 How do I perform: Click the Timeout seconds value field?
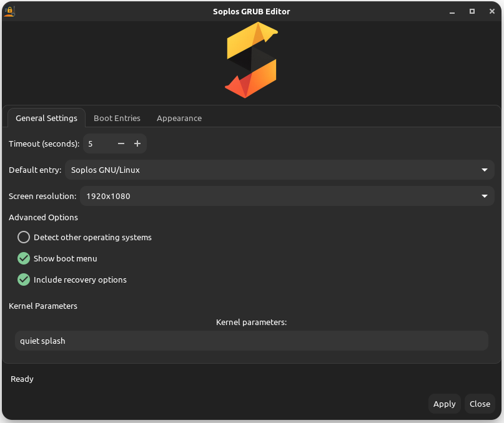point(98,143)
